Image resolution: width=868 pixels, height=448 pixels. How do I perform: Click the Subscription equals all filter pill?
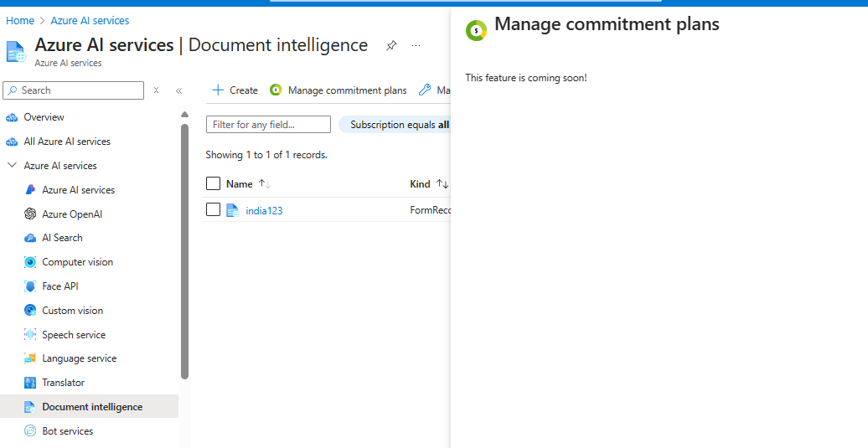395,125
